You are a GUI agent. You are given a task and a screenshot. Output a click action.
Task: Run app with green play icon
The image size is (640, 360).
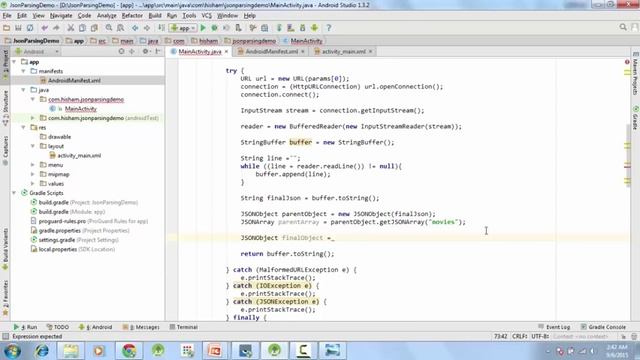pyautogui.click(x=203, y=28)
